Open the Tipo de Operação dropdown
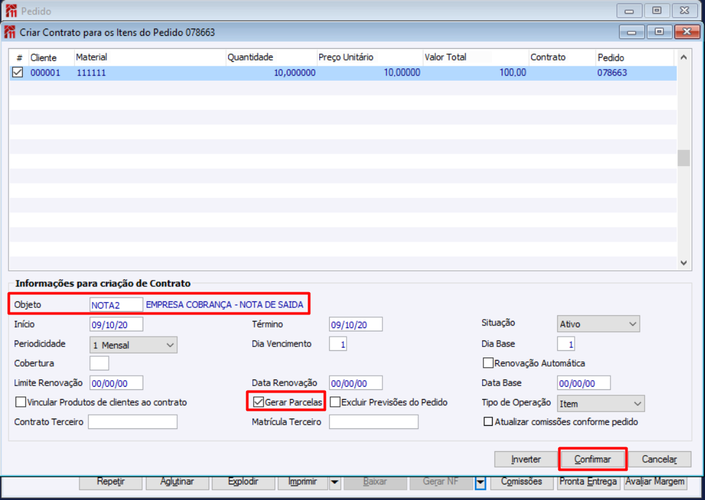 click(x=601, y=403)
